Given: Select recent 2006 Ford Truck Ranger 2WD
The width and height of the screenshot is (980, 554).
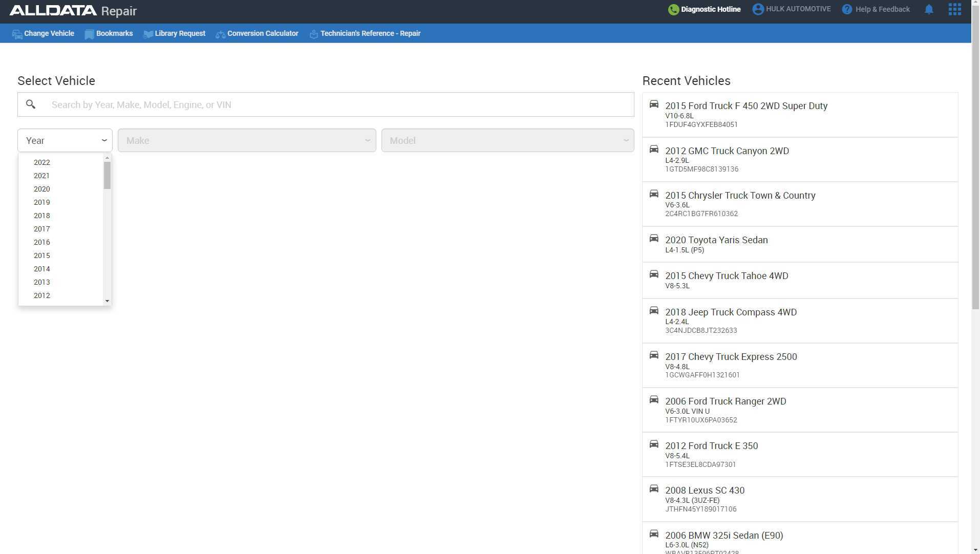Looking at the screenshot, I should pos(800,410).
